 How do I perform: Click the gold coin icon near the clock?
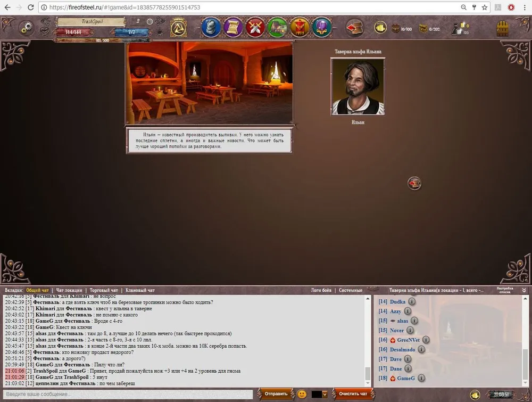click(475, 395)
